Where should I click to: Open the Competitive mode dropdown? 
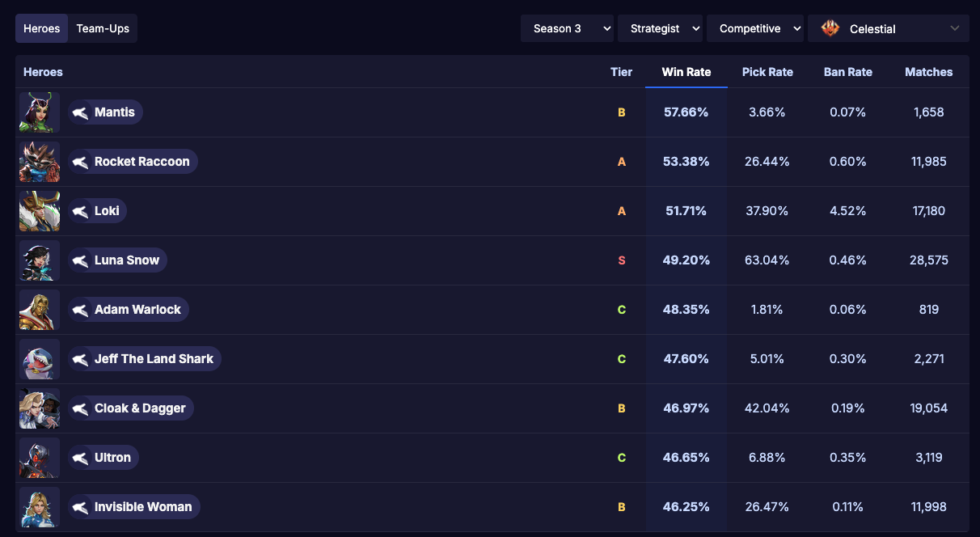pos(755,28)
